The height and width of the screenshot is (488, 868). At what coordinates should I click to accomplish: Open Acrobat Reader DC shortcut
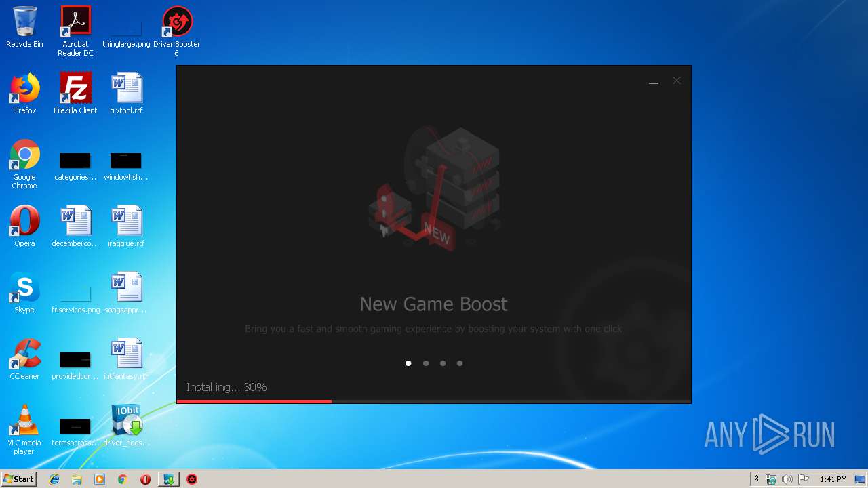click(75, 31)
